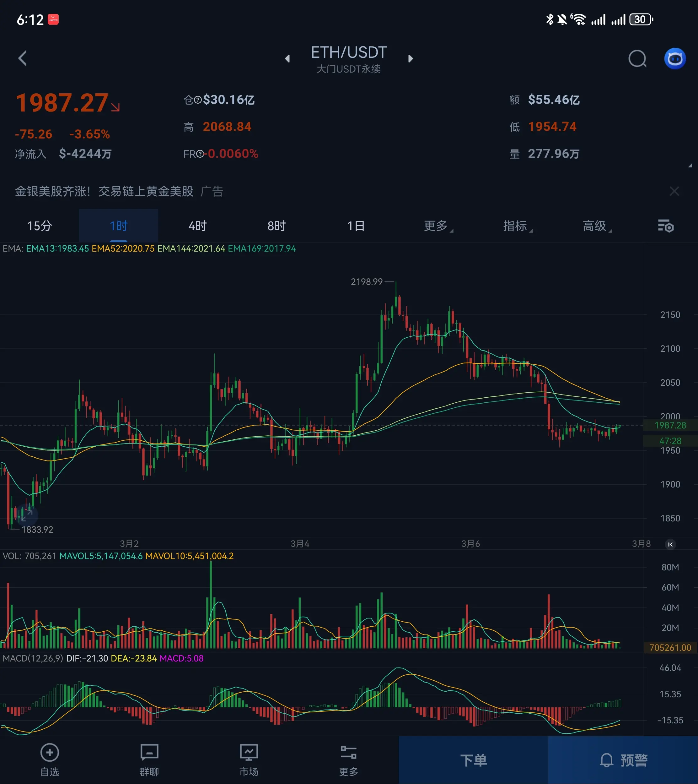
Task: Close the advertisement banner
Action: click(674, 191)
